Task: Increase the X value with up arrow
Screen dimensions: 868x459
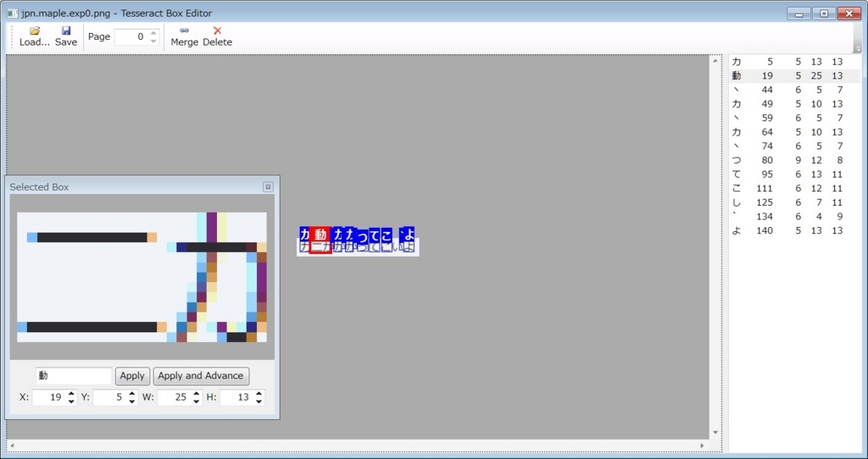Action: tap(71, 394)
